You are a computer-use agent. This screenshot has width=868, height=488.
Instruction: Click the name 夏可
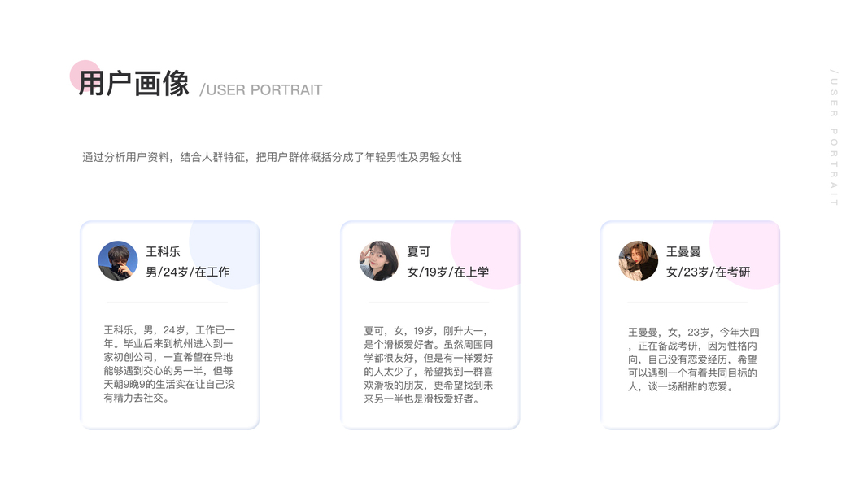tap(418, 252)
